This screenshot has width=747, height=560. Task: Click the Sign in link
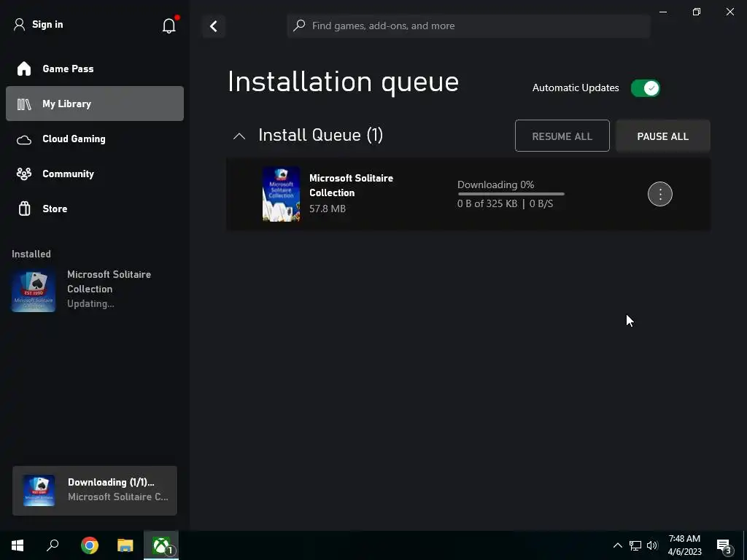(x=47, y=24)
